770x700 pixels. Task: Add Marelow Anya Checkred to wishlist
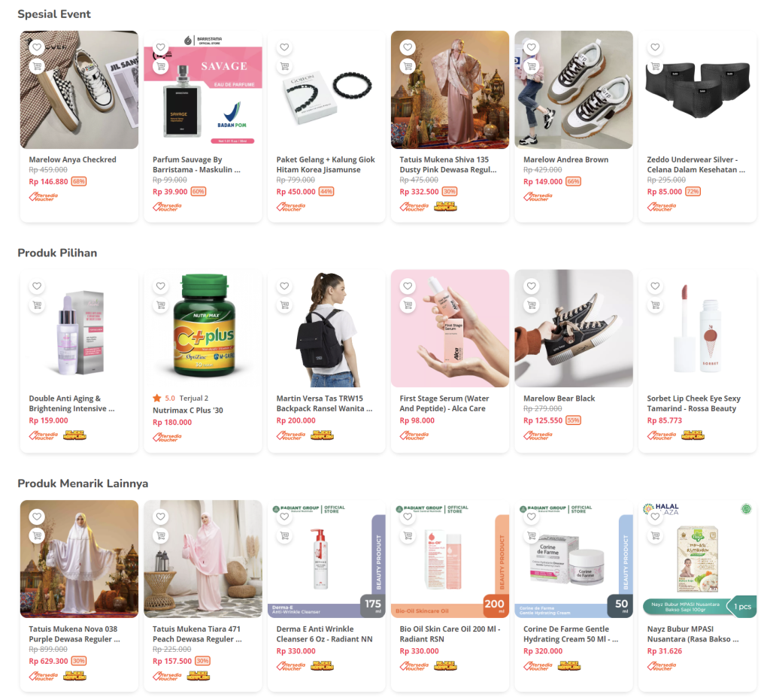point(37,47)
